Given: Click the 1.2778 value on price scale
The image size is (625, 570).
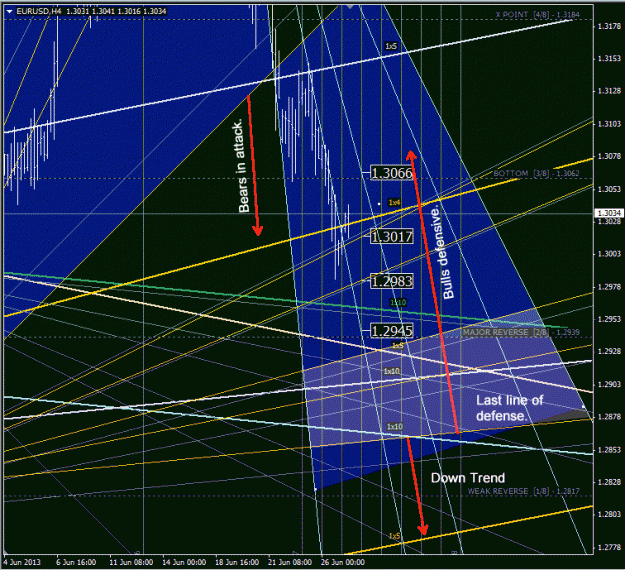Looking at the screenshot, I should (x=609, y=547).
